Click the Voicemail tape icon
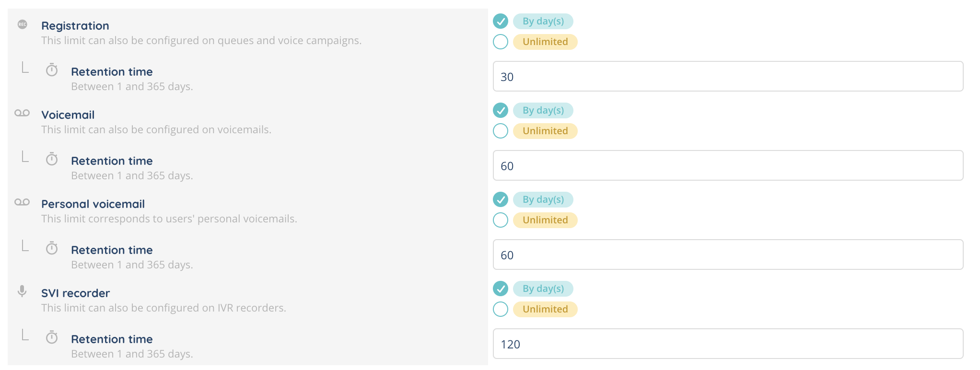The width and height of the screenshot is (980, 370). tap(22, 113)
